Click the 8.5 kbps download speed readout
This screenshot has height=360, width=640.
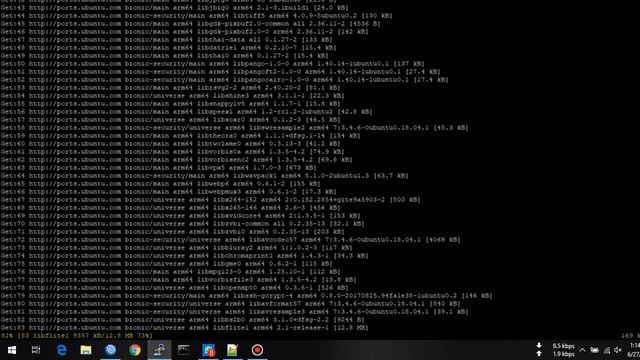(x=563, y=346)
